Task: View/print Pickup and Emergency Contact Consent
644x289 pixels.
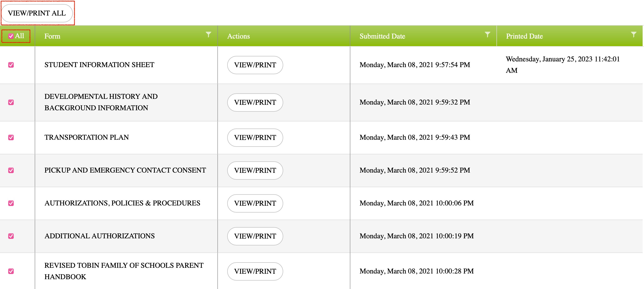Action: [x=255, y=171]
